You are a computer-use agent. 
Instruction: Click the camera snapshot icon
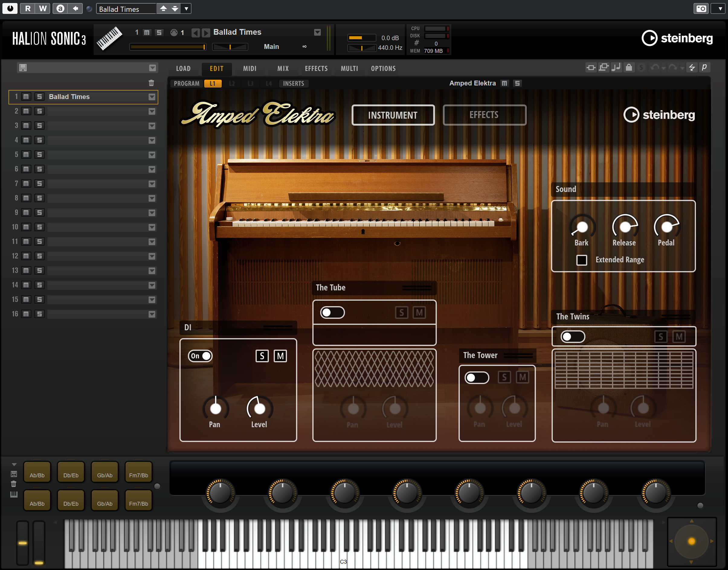(x=701, y=9)
